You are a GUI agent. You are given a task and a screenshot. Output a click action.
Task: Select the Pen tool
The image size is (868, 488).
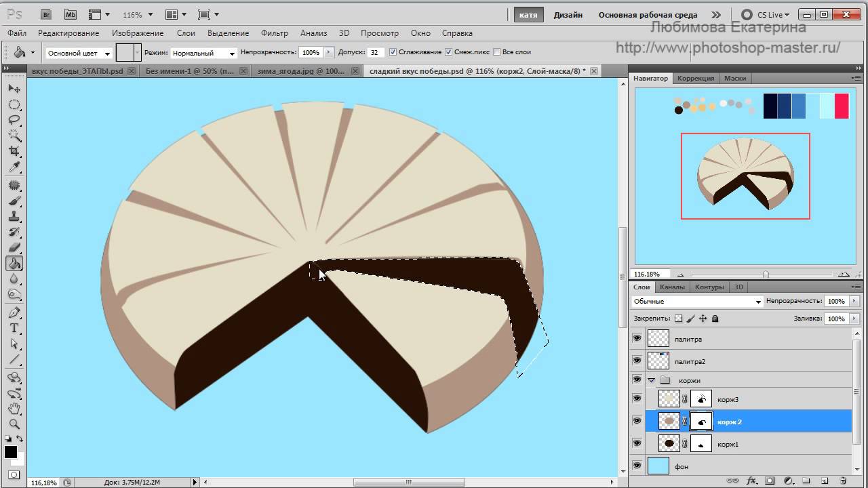pyautogui.click(x=14, y=312)
